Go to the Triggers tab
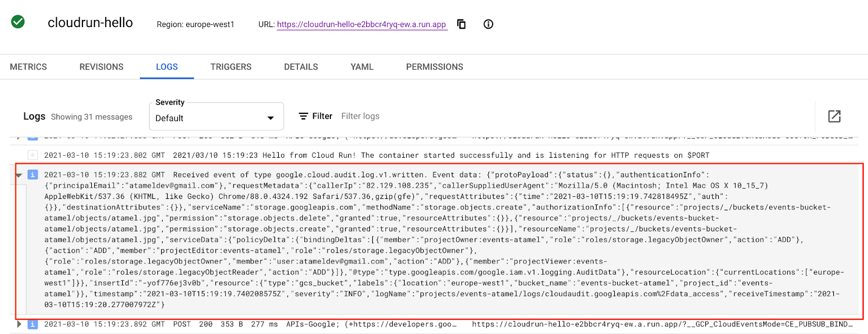This screenshot has width=868, height=334. tap(231, 67)
